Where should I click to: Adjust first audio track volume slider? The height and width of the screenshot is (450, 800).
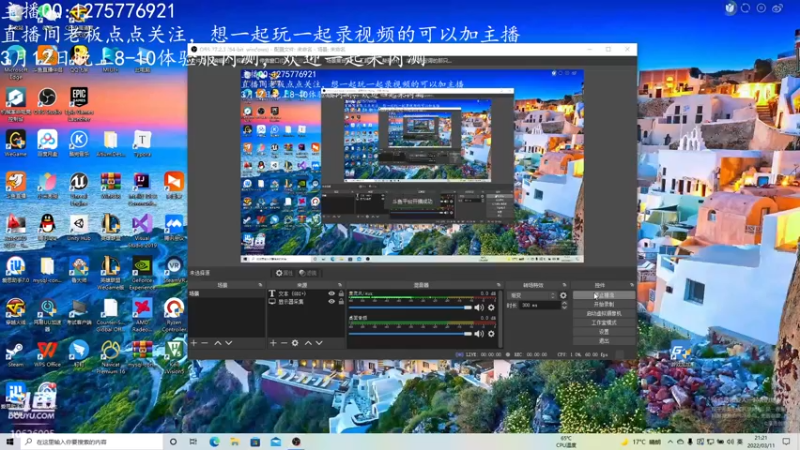coord(410,308)
